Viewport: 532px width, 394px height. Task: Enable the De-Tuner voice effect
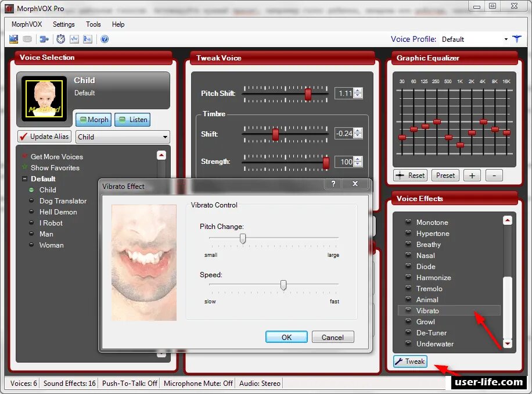(408, 332)
